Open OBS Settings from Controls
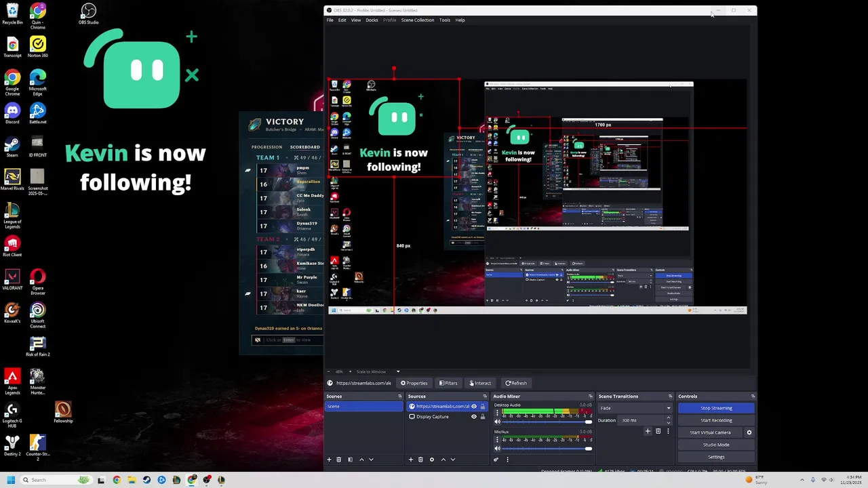 716,457
